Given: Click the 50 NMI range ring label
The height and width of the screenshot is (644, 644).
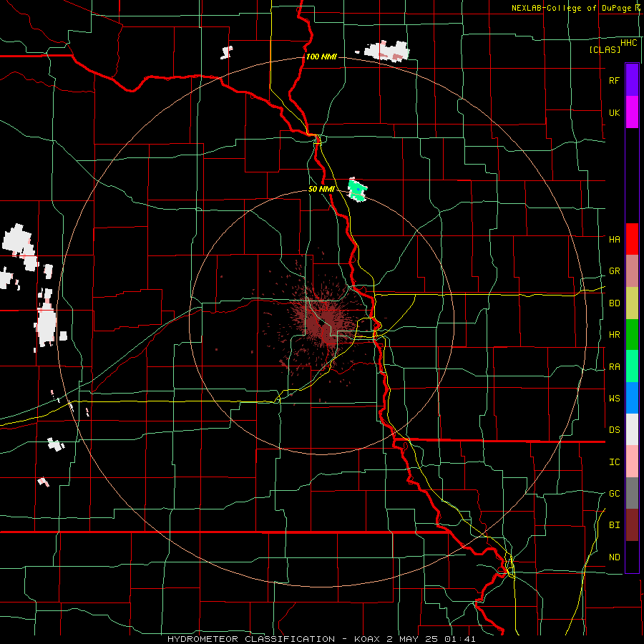Looking at the screenshot, I should pos(321,189).
